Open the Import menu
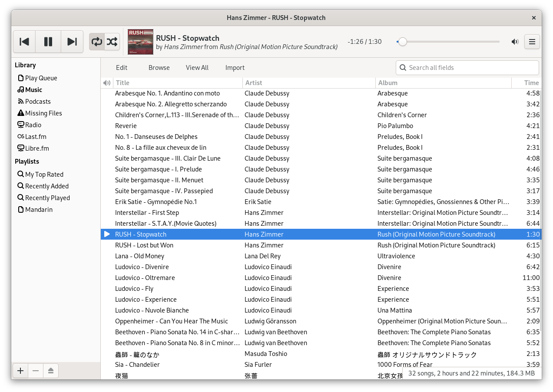This screenshot has height=392, width=553. 235,68
